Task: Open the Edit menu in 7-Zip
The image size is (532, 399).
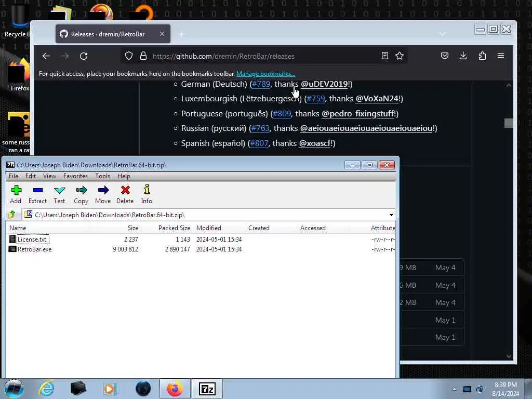Action: click(31, 176)
